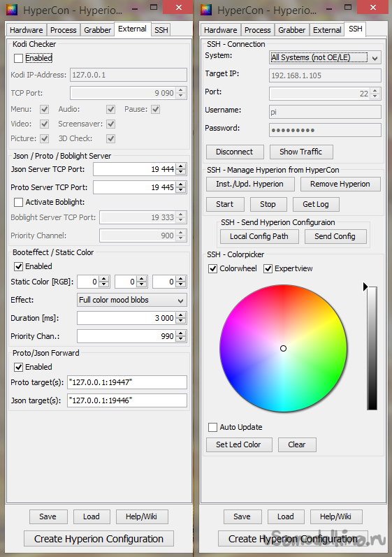Click the HyperCon app icon in left window title bar
The width and height of the screenshot is (392, 557).
pyautogui.click(x=12, y=10)
